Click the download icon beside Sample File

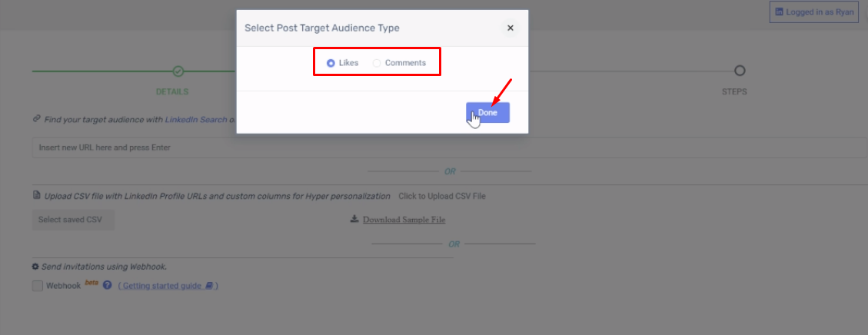354,219
